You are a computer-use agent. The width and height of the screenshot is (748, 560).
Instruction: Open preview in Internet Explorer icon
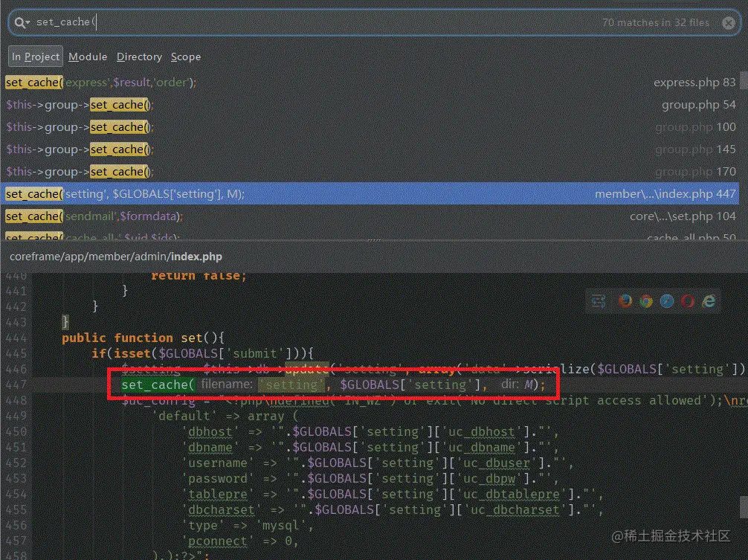pyautogui.click(x=709, y=301)
